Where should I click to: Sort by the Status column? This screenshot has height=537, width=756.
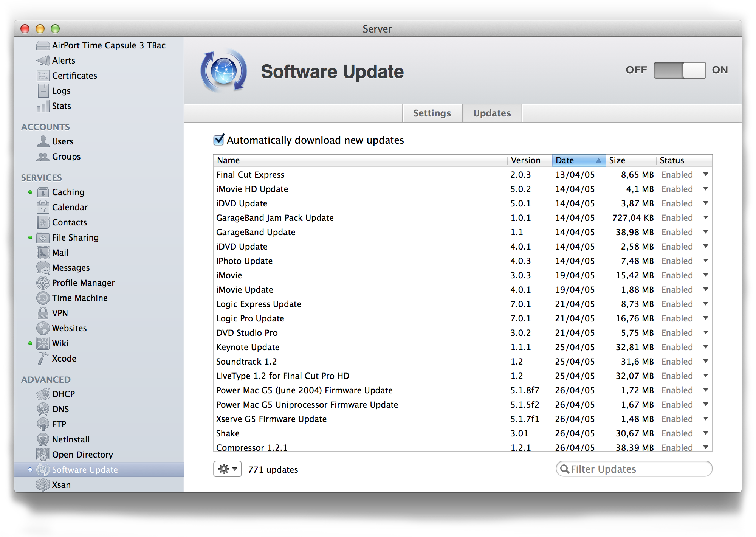pos(684,160)
